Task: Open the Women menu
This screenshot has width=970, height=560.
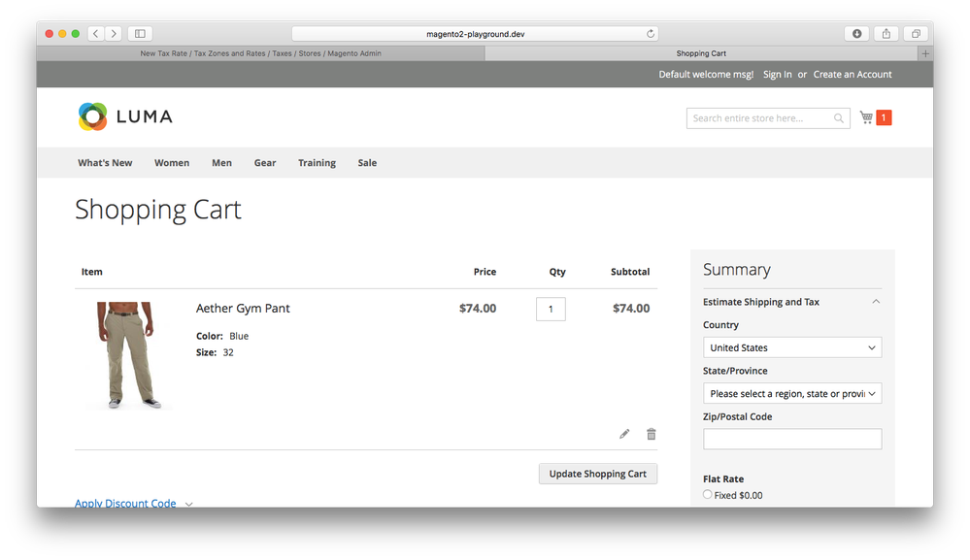Action: (x=172, y=163)
